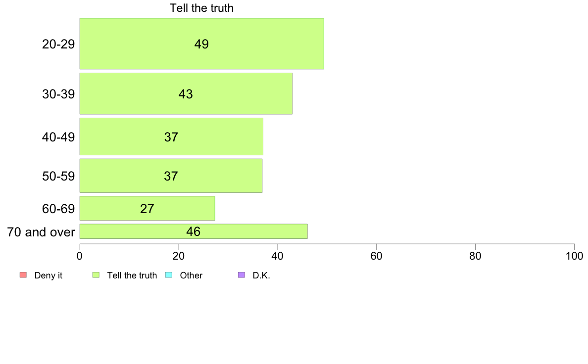Select the 20-29 bar showing 49

pyautogui.click(x=202, y=44)
